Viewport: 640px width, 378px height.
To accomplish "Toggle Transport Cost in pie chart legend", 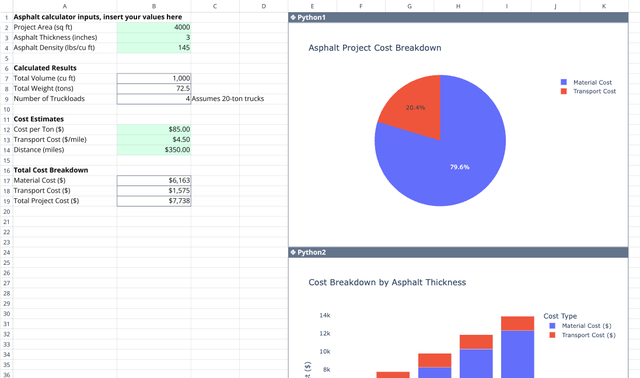I will (x=589, y=91).
